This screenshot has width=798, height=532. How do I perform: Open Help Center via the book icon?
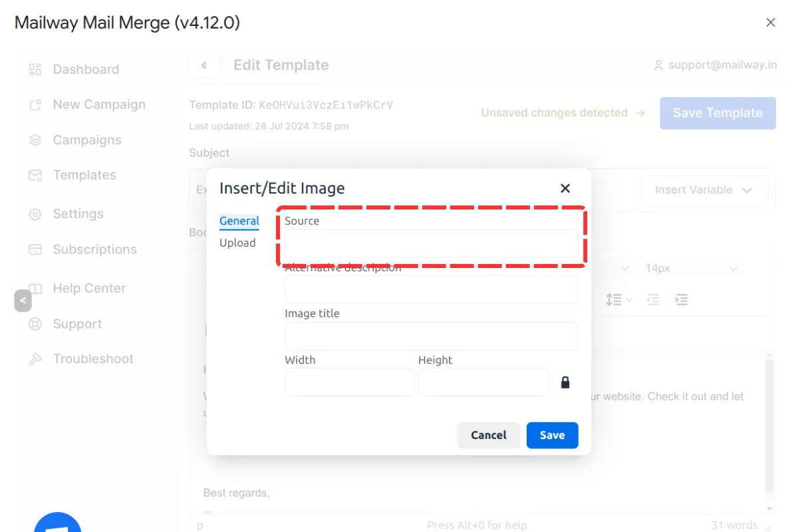[35, 288]
